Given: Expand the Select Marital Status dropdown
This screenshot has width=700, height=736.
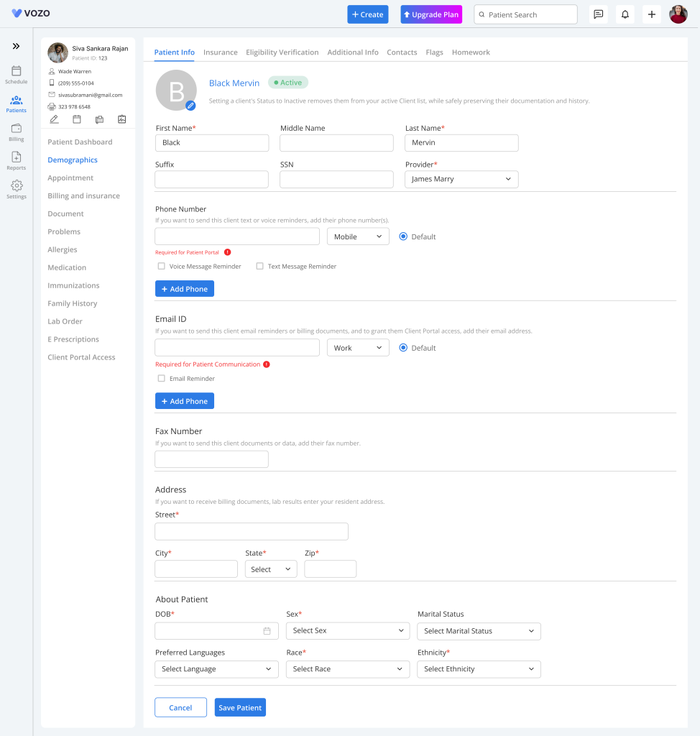Looking at the screenshot, I should [479, 631].
